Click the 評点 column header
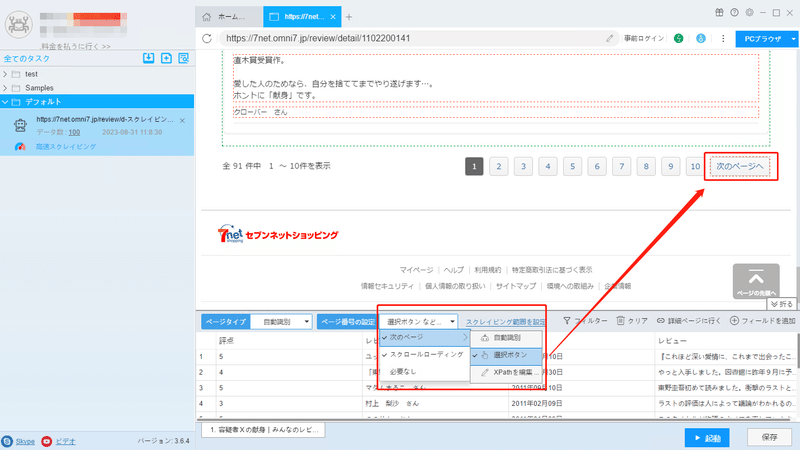The width and height of the screenshot is (800, 450). coord(227,340)
